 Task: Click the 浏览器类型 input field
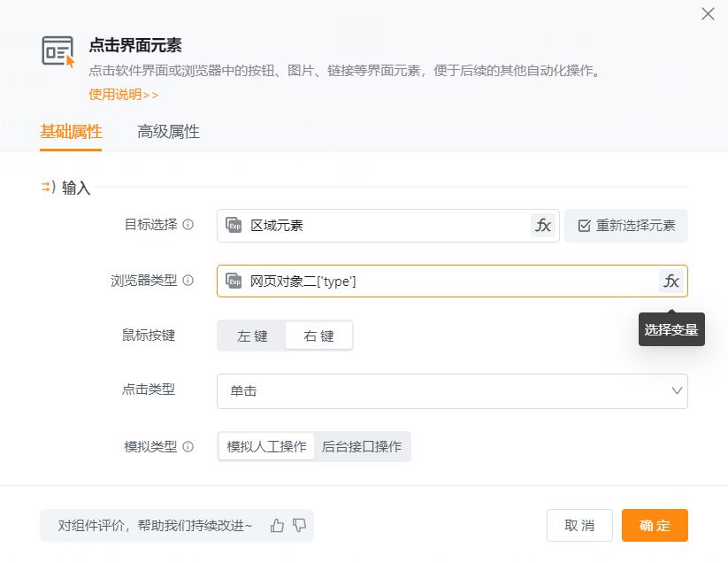(442, 281)
